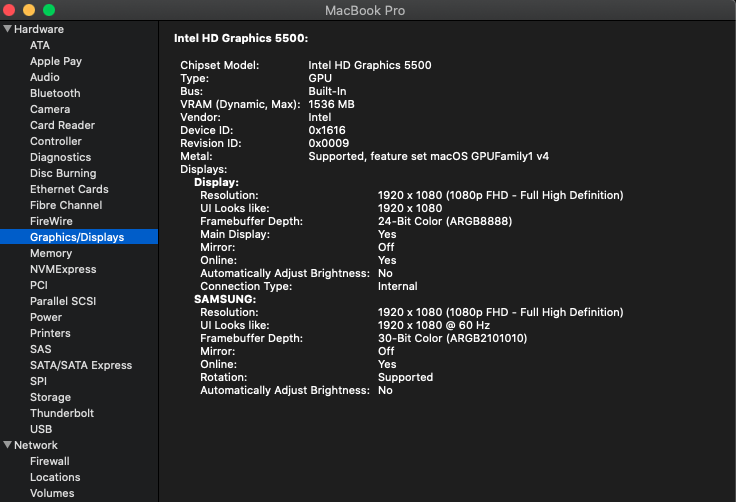736x502 pixels.
Task: Select Volumes under Network
Action: [x=52, y=493]
